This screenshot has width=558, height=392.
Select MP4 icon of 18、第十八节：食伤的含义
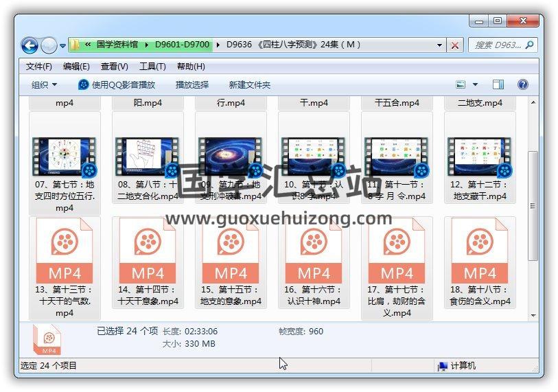(x=480, y=251)
